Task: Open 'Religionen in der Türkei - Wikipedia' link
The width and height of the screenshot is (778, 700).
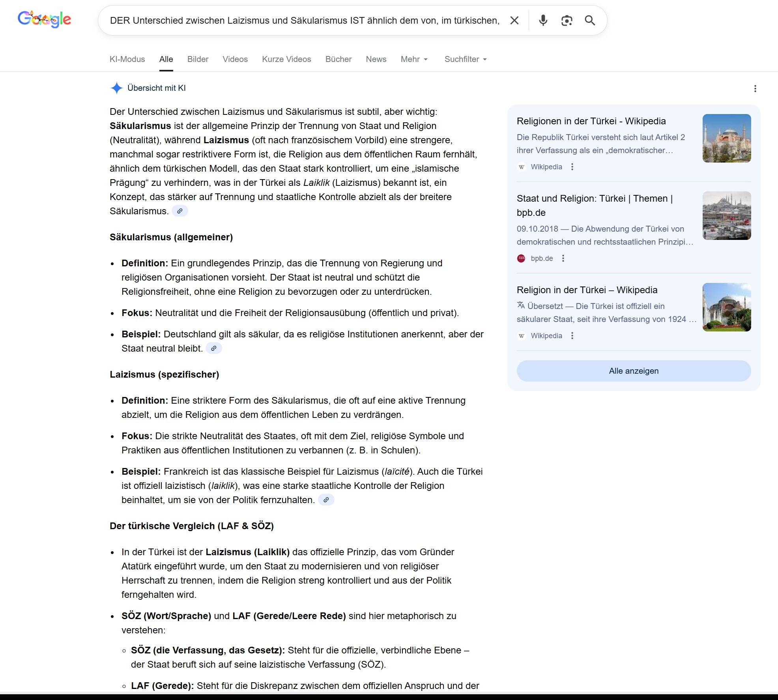Action: [x=591, y=121]
